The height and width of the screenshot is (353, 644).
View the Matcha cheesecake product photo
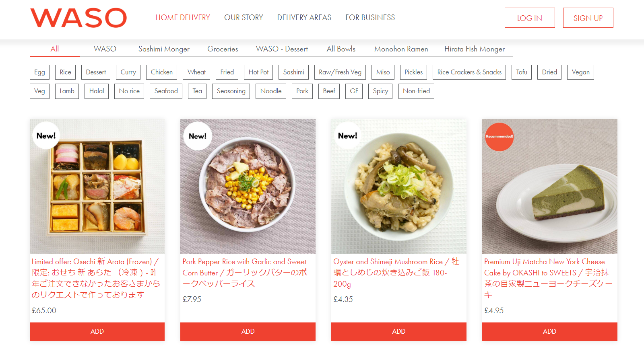pos(550,186)
